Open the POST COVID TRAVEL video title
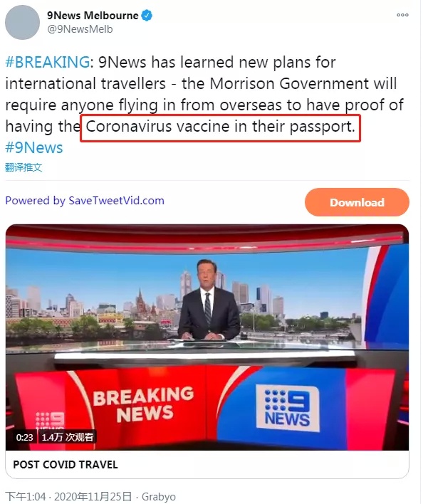The image size is (423, 504). tap(66, 464)
